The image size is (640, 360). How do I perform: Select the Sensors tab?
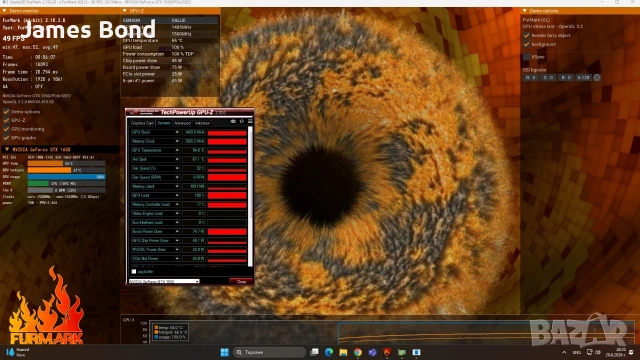coord(164,123)
